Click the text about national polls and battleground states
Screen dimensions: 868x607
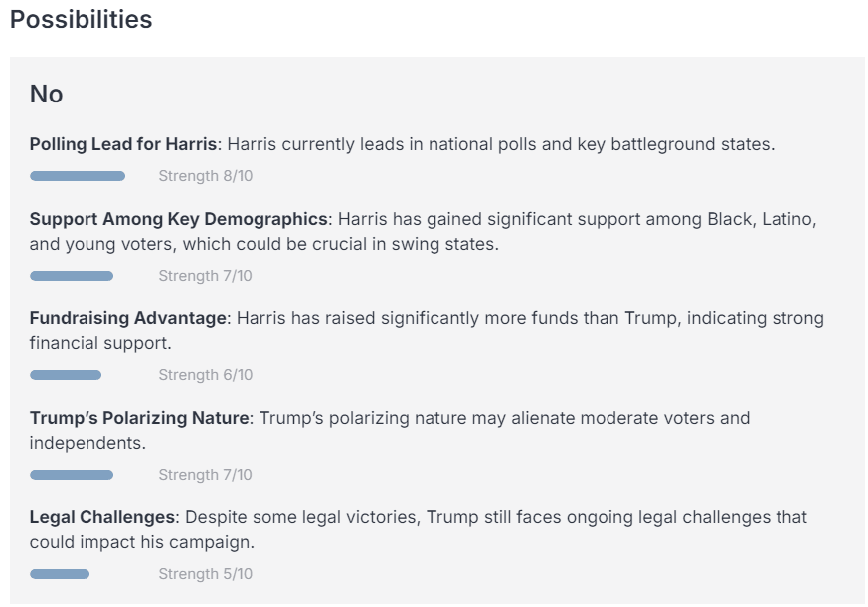point(500,144)
